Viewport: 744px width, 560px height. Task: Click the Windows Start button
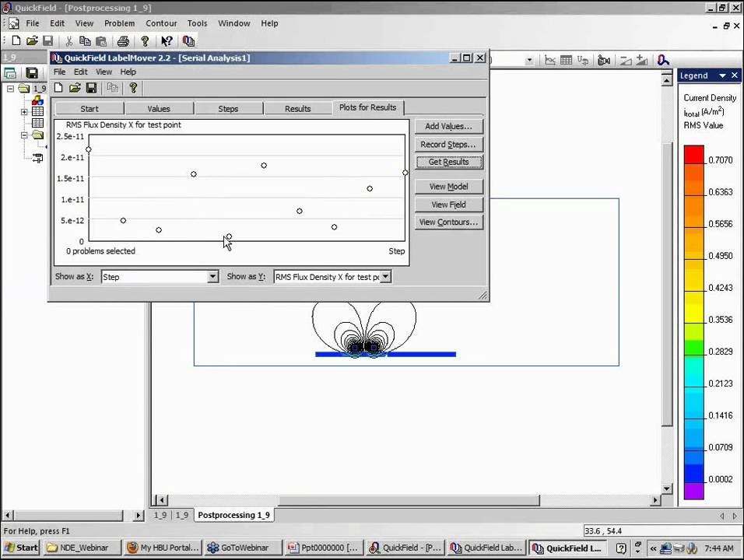[x=21, y=548]
